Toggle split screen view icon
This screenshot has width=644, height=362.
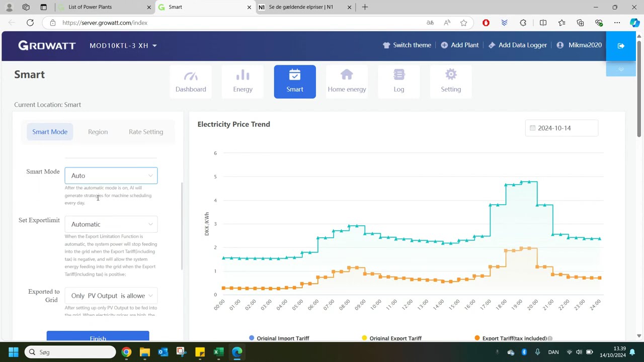[x=543, y=23]
